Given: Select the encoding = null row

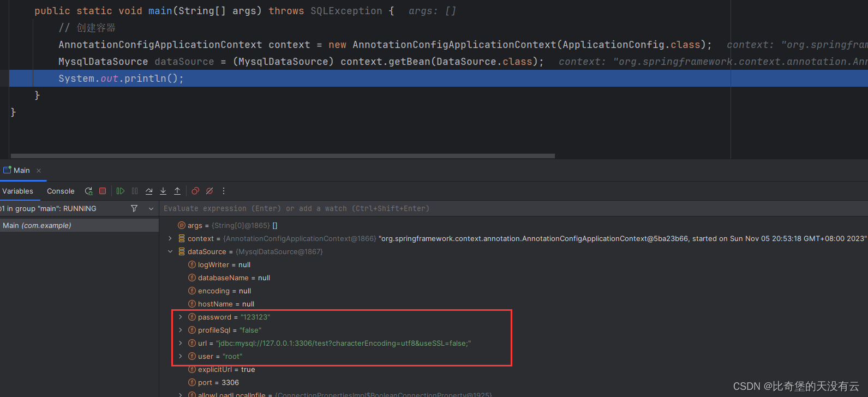Looking at the screenshot, I should click(x=513, y=291).
